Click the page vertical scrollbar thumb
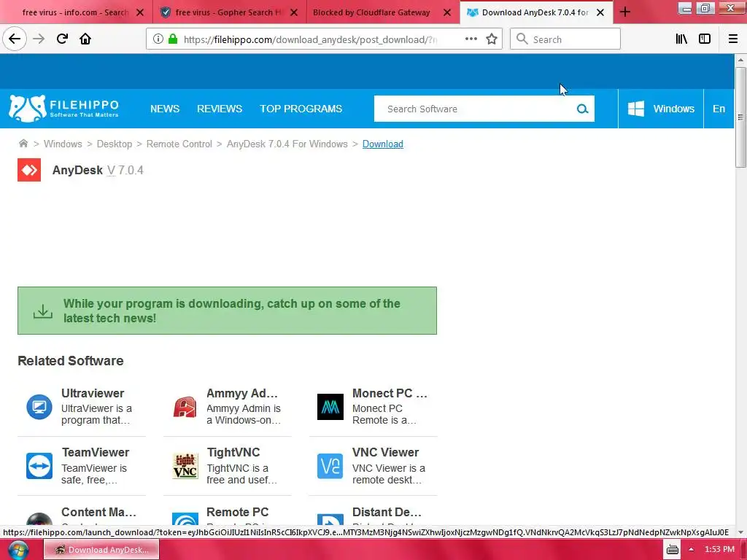The width and height of the screenshot is (747, 560). pos(740,117)
